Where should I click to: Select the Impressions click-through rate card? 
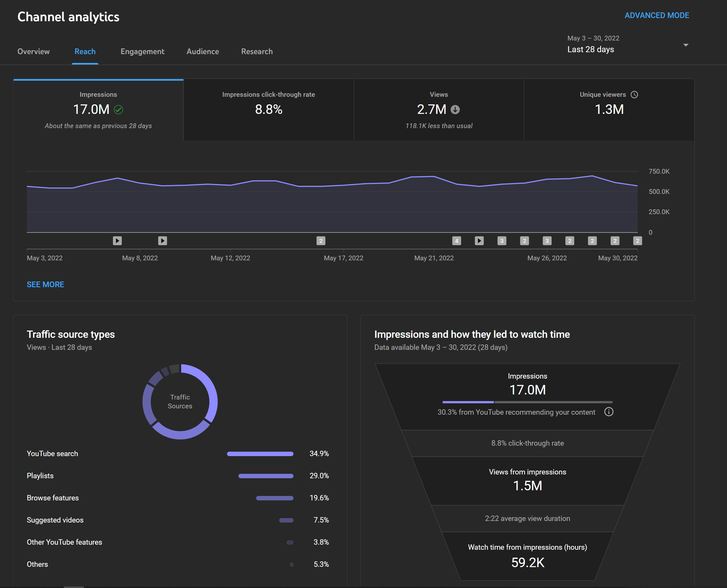[x=268, y=110]
